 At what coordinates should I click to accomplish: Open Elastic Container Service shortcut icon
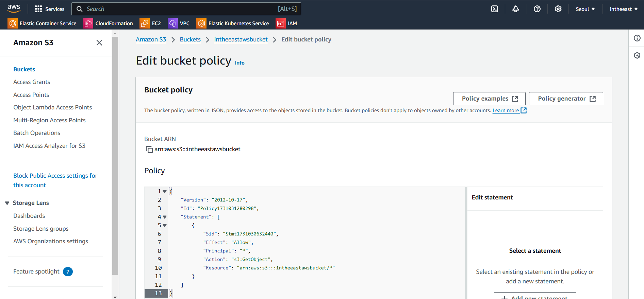tap(13, 23)
